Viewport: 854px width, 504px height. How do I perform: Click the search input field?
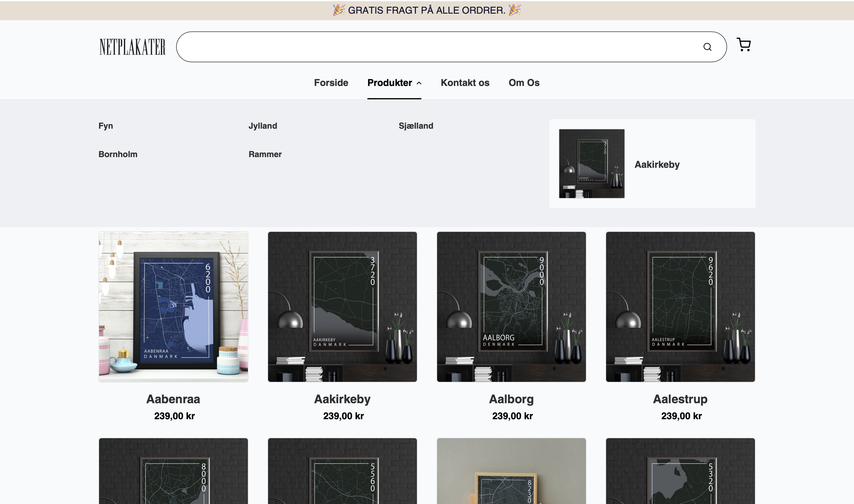435,47
